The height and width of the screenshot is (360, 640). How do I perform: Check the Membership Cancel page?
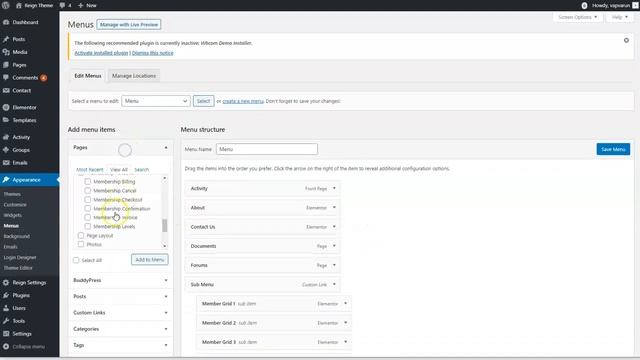click(87, 190)
